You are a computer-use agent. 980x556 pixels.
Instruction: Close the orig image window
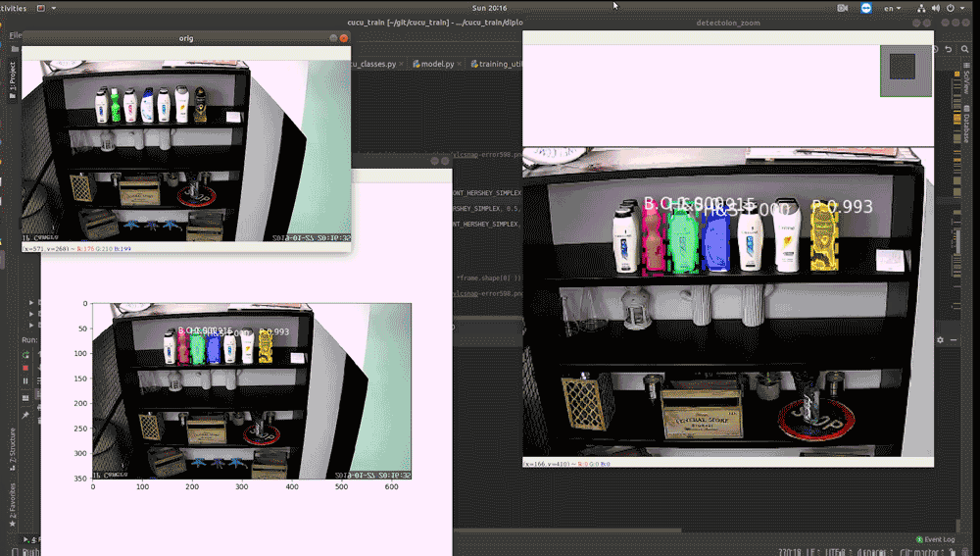[x=344, y=38]
